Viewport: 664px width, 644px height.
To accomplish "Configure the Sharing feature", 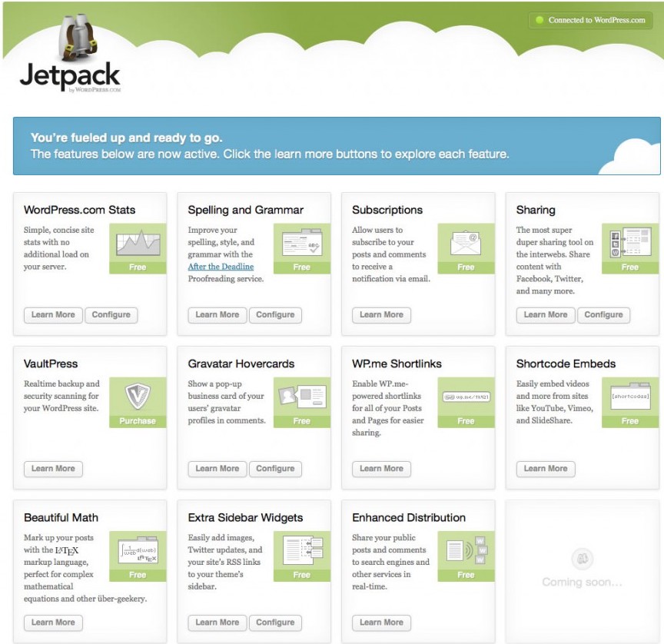I will 603,314.
